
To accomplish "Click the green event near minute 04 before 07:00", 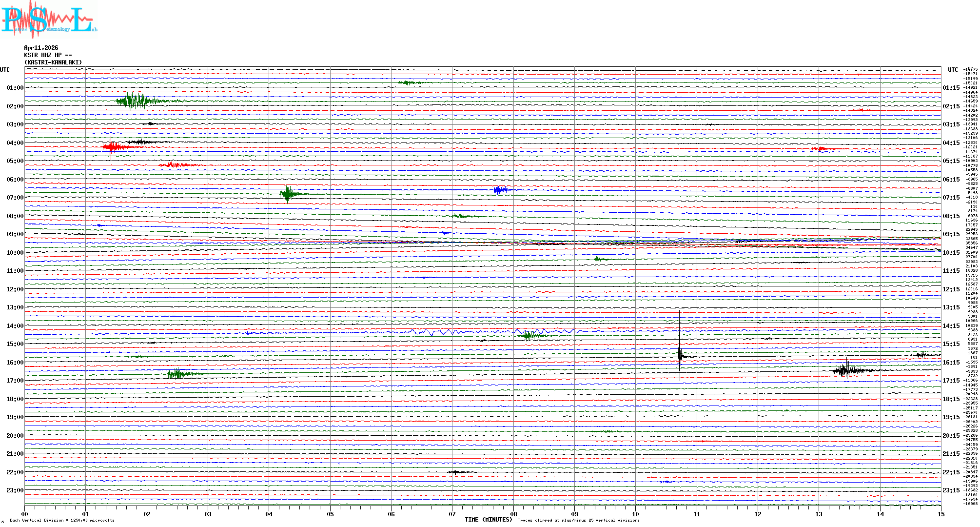I will 288,194.
